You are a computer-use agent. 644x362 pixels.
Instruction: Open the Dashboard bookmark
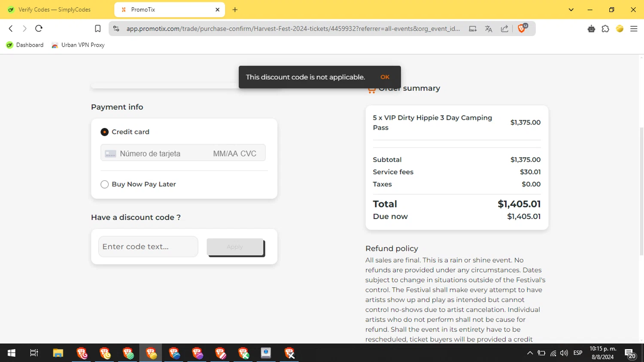[x=25, y=45]
